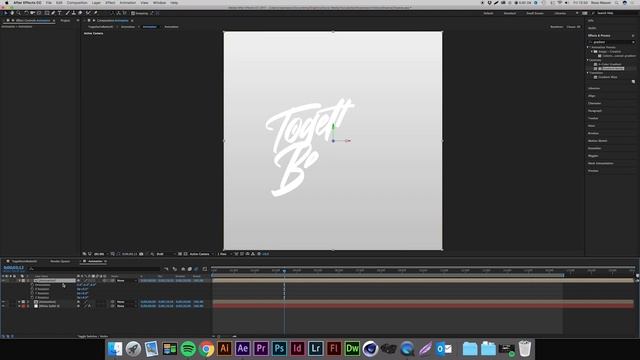
Task: Open Spotify from the dock
Action: tap(188, 349)
